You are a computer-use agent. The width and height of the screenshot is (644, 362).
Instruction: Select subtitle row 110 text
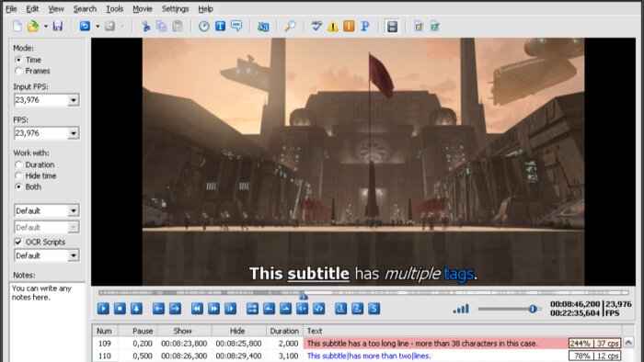click(x=369, y=356)
